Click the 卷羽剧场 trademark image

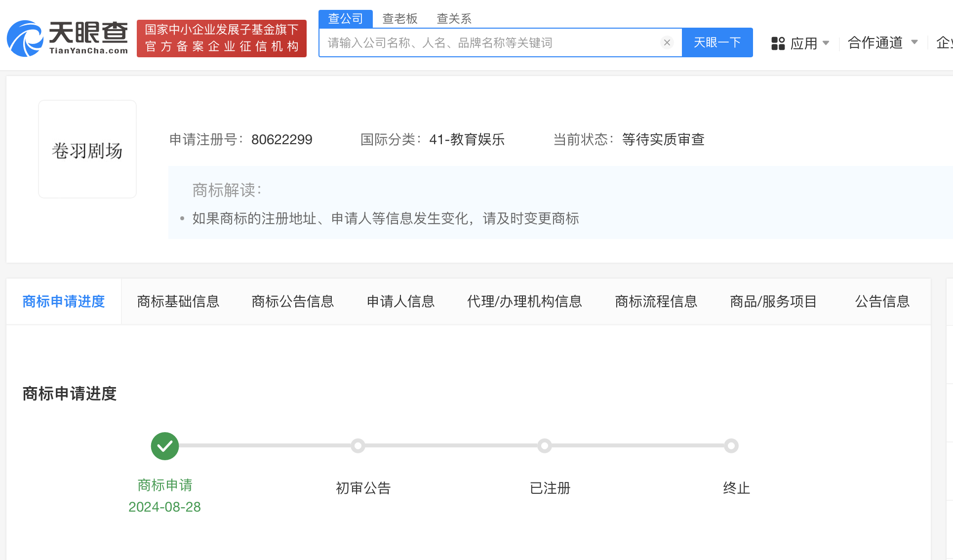pos(87,149)
